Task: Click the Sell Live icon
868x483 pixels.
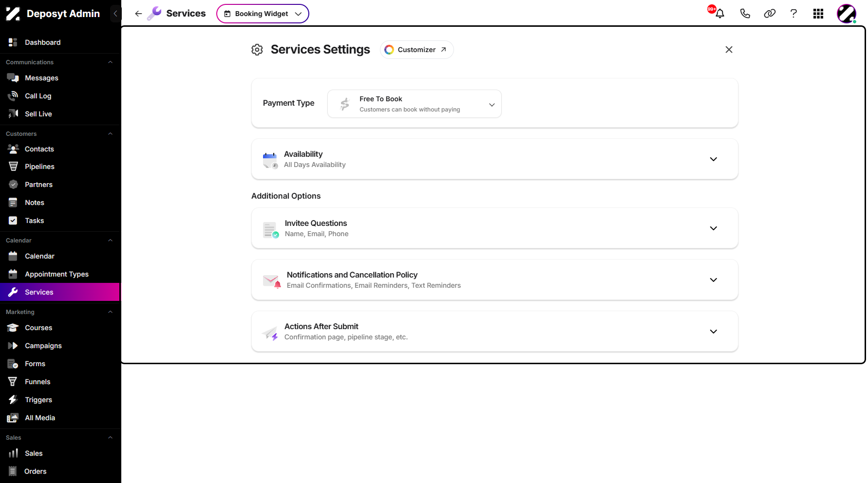Action: (x=13, y=114)
